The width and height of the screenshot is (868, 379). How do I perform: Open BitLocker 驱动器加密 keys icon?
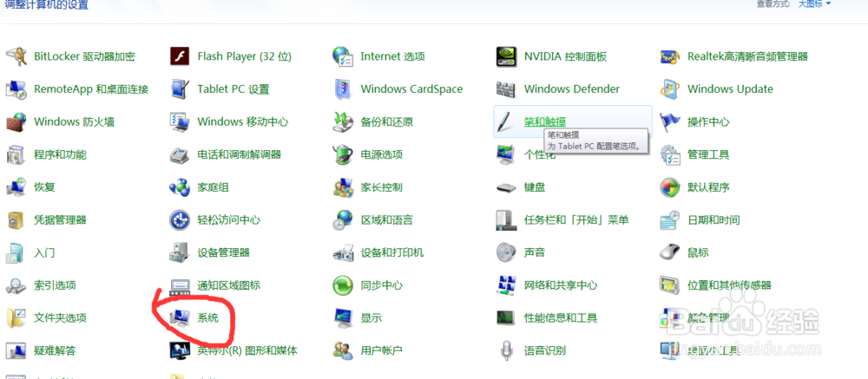[16, 56]
